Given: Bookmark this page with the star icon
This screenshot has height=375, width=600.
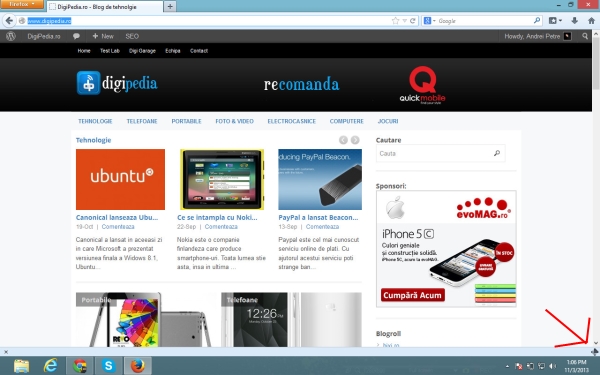Looking at the screenshot, I should pyautogui.click(x=395, y=21).
